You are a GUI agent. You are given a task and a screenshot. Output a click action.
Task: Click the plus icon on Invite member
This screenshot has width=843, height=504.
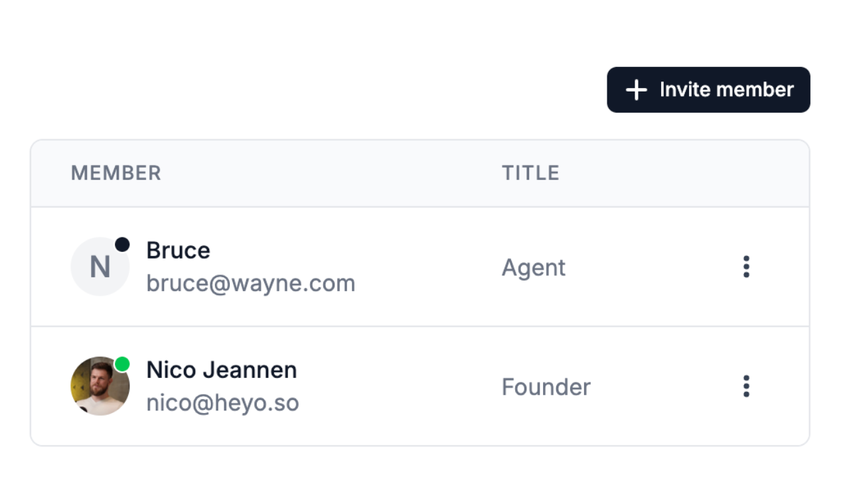[x=636, y=90]
